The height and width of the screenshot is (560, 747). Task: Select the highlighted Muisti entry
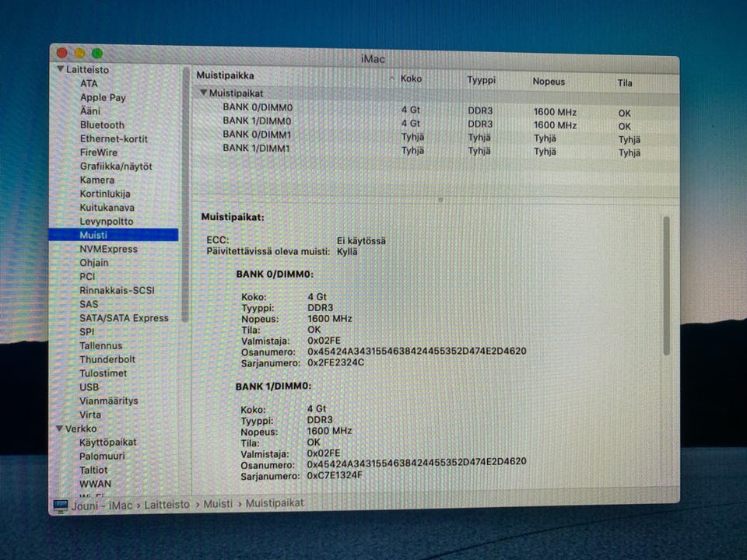[x=114, y=235]
